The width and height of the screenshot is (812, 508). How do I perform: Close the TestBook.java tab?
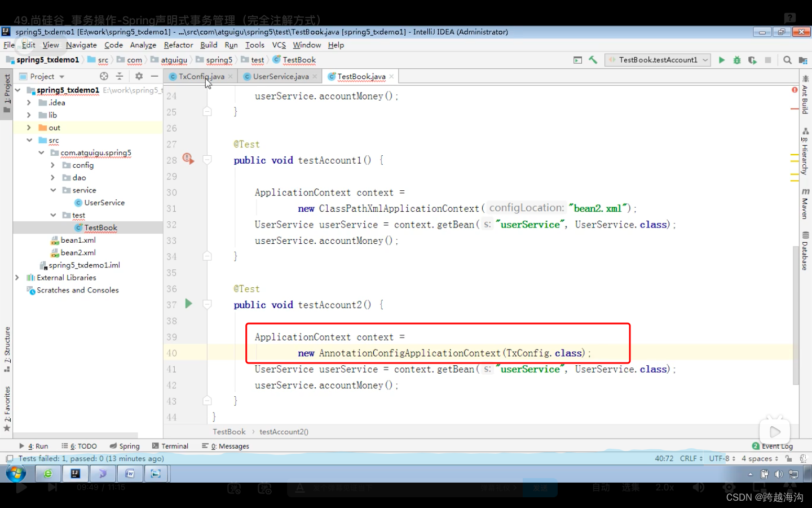[391, 77]
